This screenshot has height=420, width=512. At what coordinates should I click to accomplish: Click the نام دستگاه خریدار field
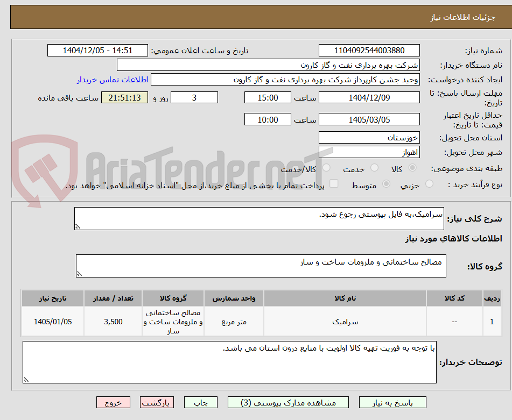[x=268, y=65]
